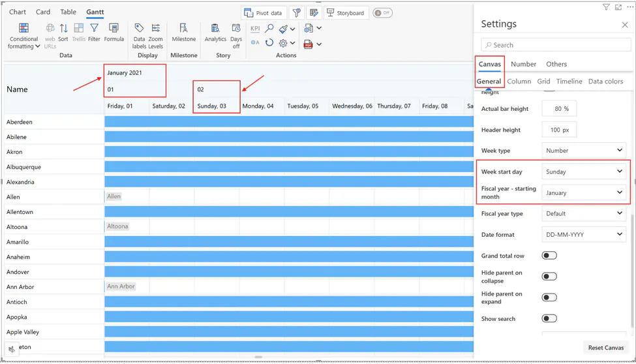Turn on the Show search switch

[x=549, y=319]
